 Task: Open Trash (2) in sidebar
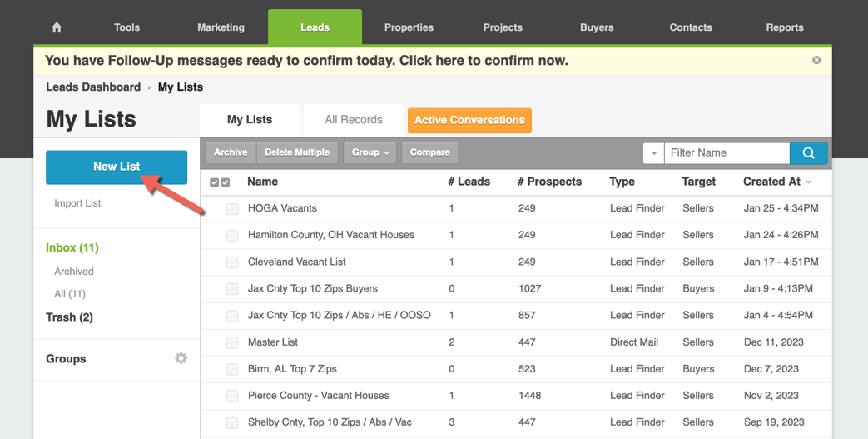point(69,317)
